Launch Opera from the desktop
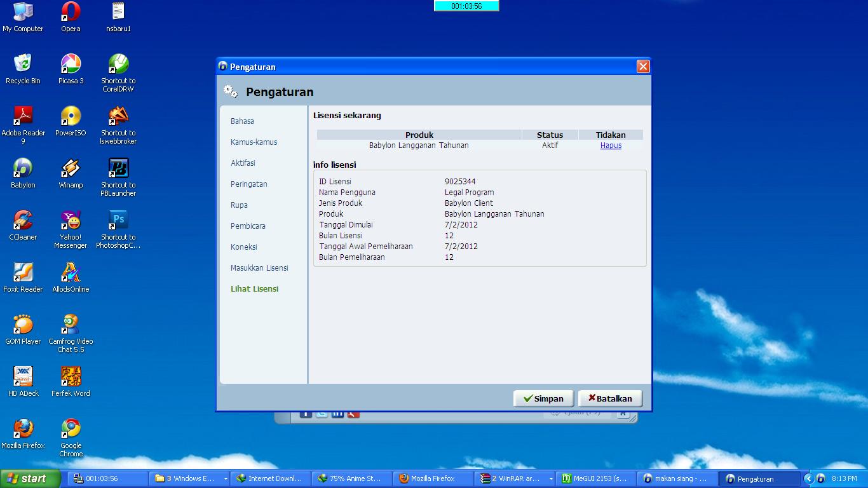868x488 pixels. tap(71, 17)
